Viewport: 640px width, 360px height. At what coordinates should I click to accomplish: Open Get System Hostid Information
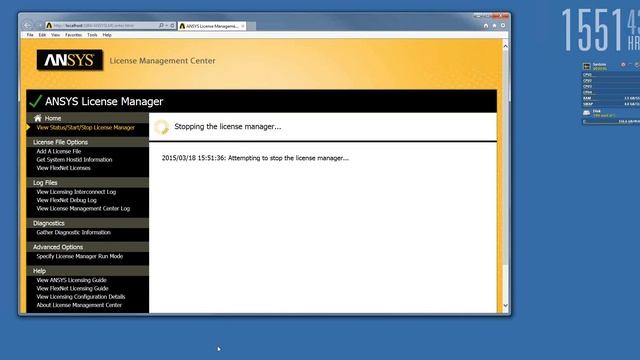(74, 160)
